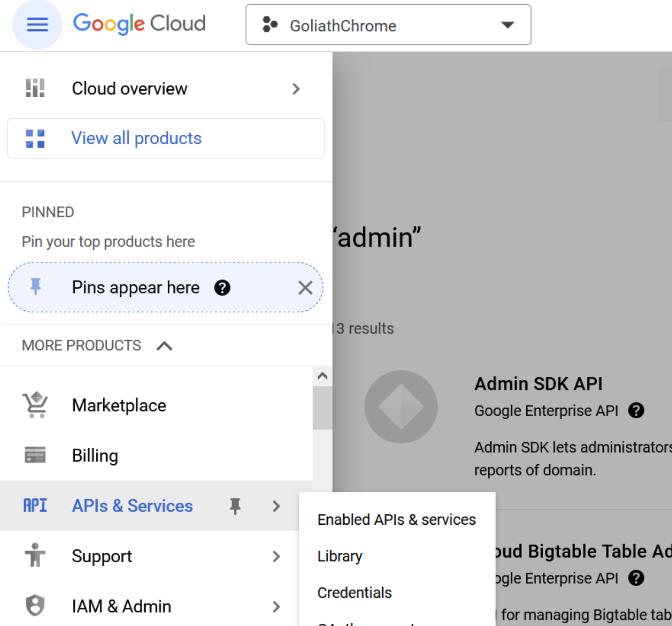Open help icon for Cloud Bigtable result

(x=636, y=578)
